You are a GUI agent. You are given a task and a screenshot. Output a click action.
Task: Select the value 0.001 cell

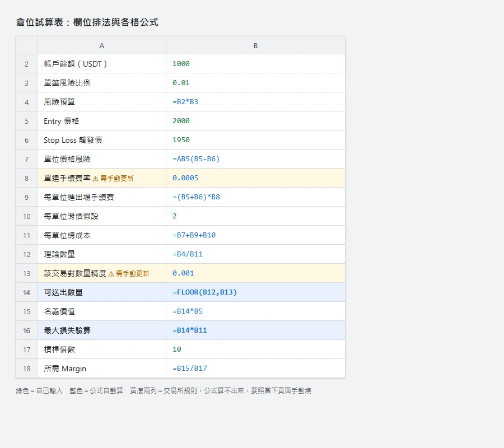(255, 273)
